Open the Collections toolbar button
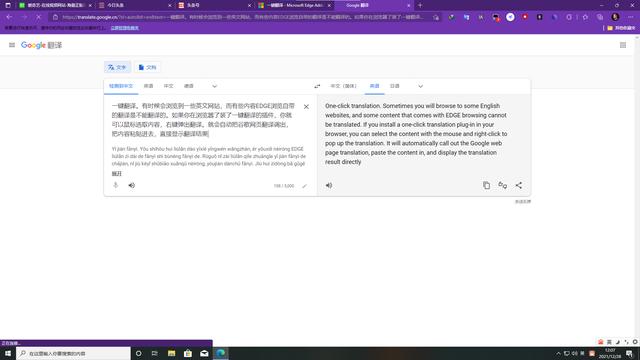 [x=600, y=17]
